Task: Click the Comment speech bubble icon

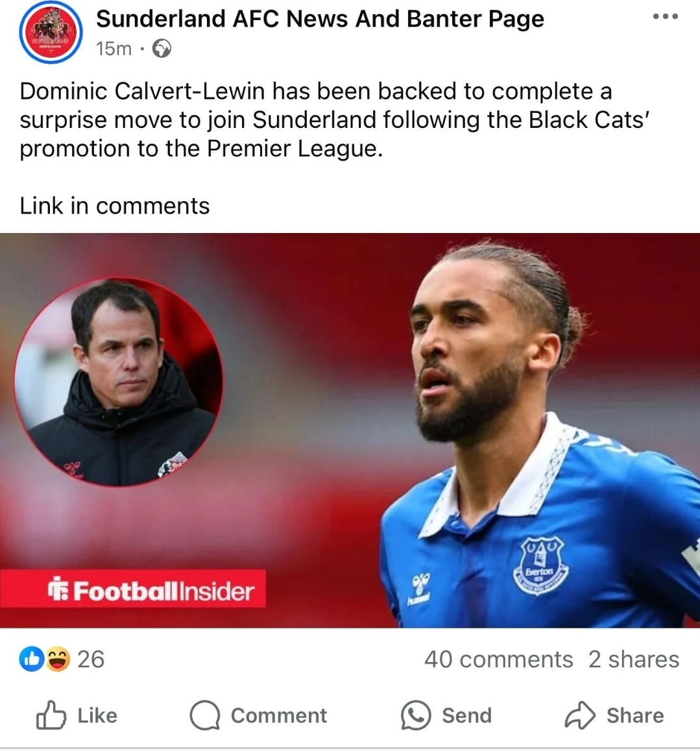Action: click(x=205, y=715)
